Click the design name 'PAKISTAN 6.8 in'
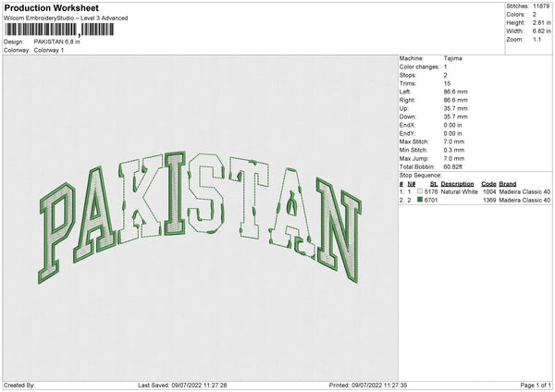Image resolution: width=555 pixels, height=392 pixels. [57, 42]
